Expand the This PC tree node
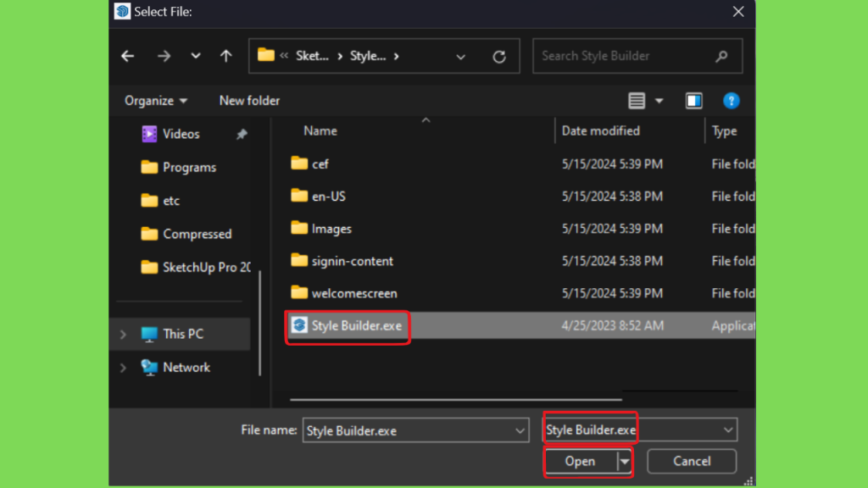This screenshot has height=488, width=868. coord(124,335)
